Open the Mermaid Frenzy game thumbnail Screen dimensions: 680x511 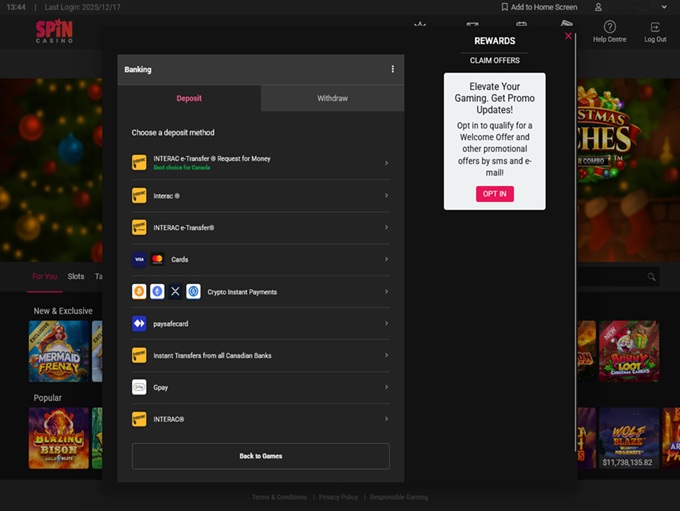point(59,351)
